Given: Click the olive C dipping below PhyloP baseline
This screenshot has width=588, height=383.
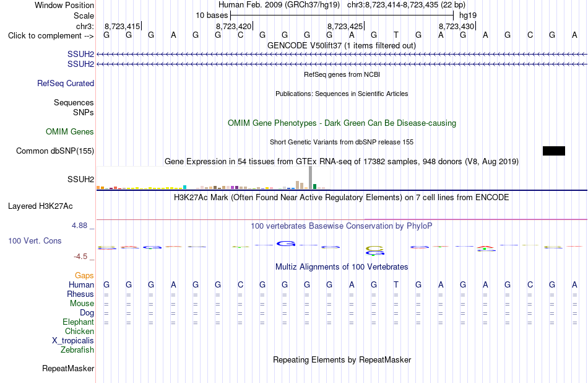Looking at the screenshot, I should [374, 248].
